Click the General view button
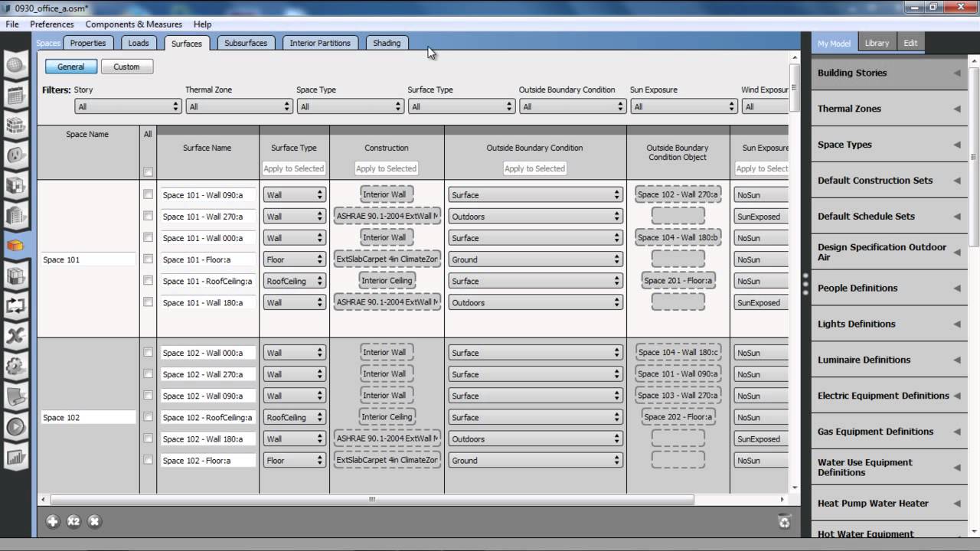Viewport: 980px width, 551px height. (x=71, y=67)
